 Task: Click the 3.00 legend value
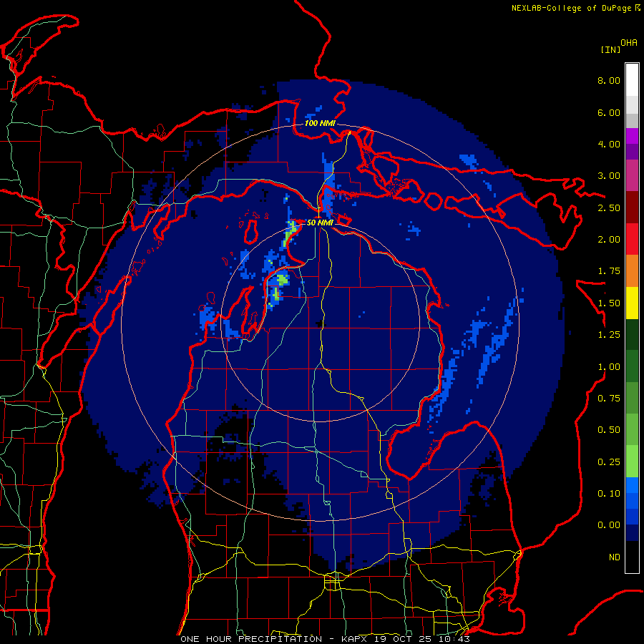tap(609, 176)
